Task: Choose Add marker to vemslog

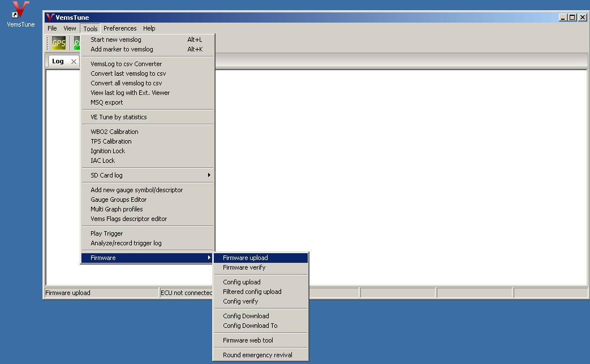Action: [148, 49]
